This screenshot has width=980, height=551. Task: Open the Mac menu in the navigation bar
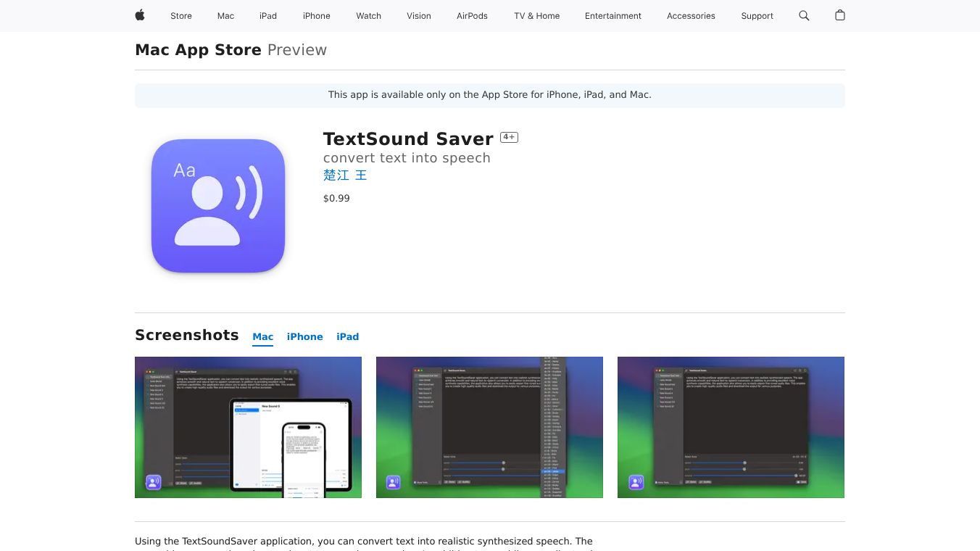point(226,16)
